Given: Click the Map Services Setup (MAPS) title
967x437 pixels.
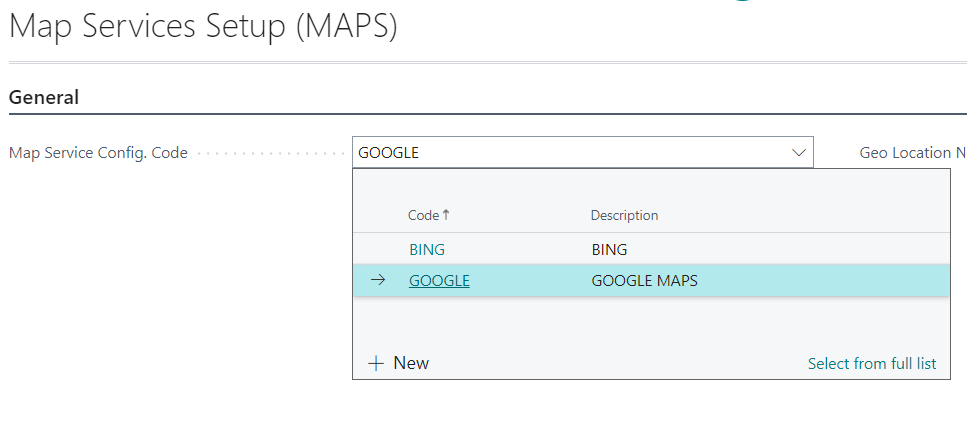Looking at the screenshot, I should coord(203,27).
